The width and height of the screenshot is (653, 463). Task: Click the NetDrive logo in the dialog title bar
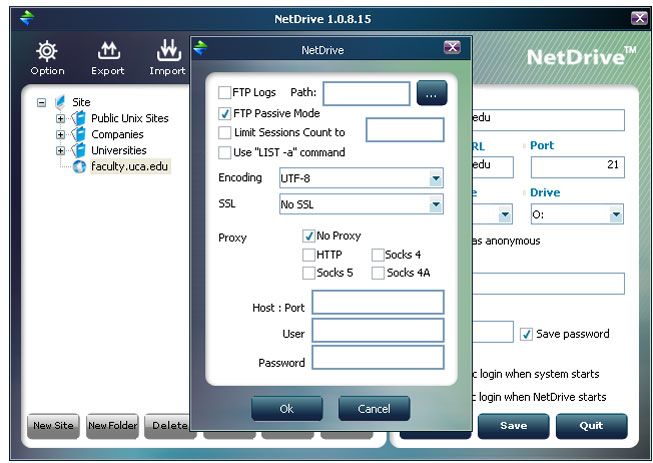pyautogui.click(x=200, y=48)
